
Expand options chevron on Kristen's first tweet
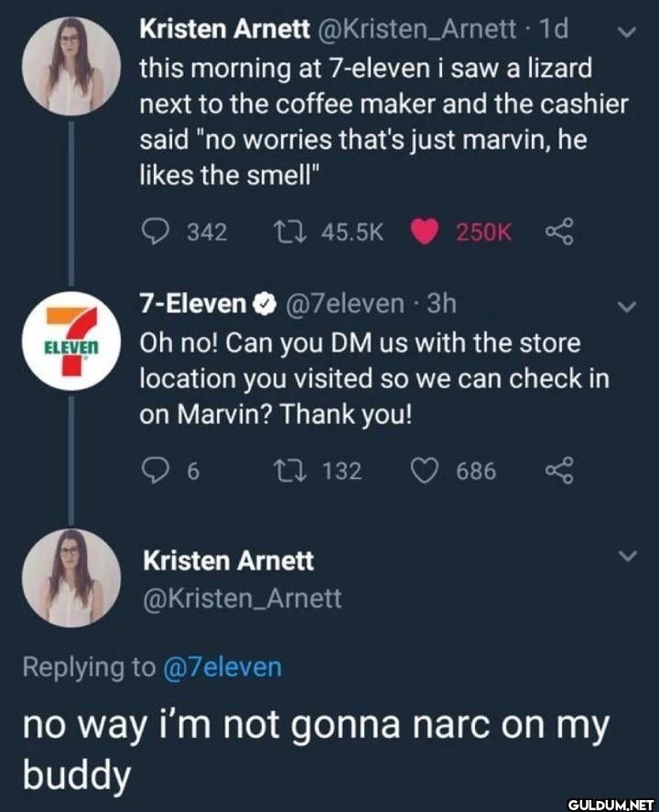tap(627, 33)
